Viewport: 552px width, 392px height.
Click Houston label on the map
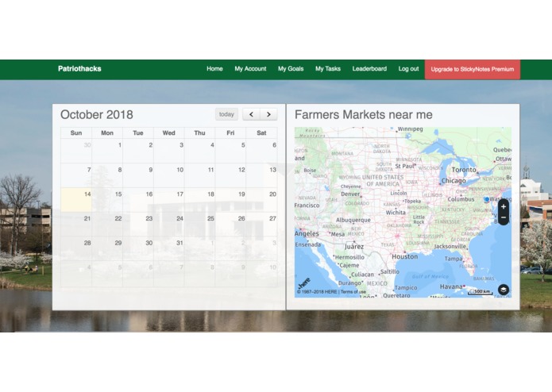coord(405,256)
